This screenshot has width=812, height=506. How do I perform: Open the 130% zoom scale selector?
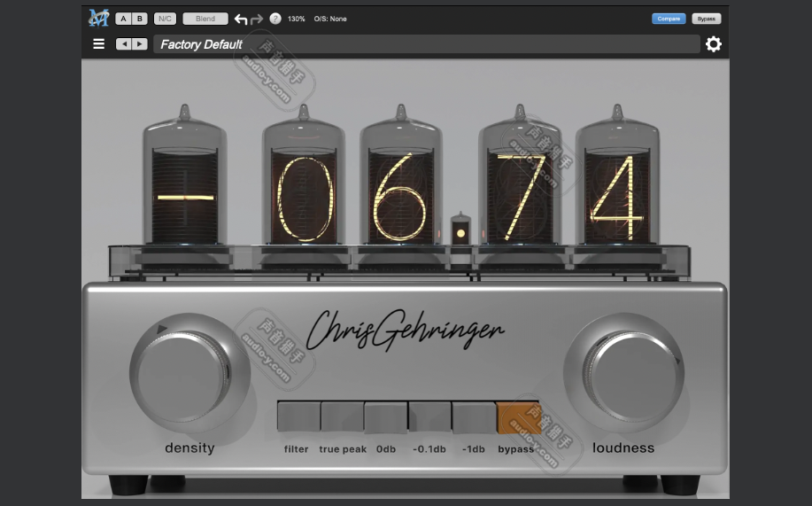[297, 19]
